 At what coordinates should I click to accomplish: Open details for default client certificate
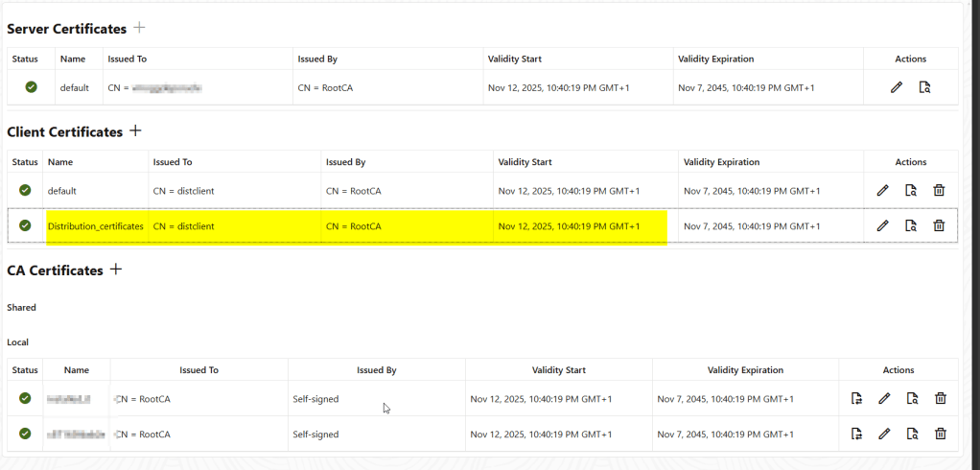(911, 190)
